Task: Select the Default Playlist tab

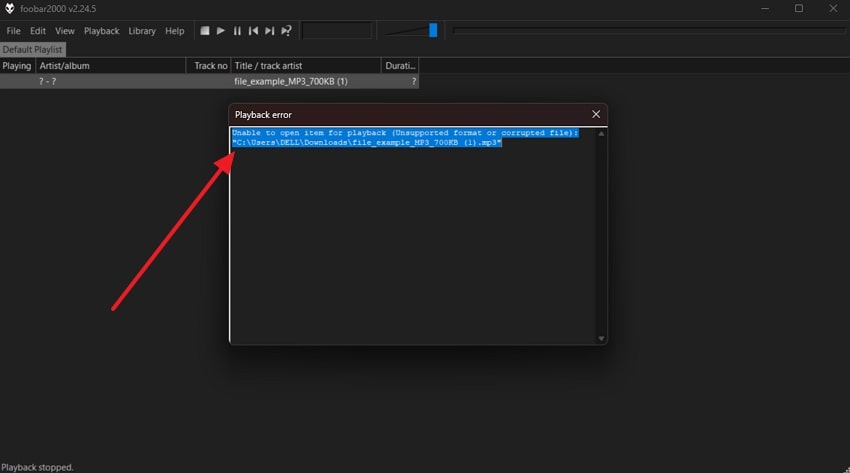Action: [32, 49]
